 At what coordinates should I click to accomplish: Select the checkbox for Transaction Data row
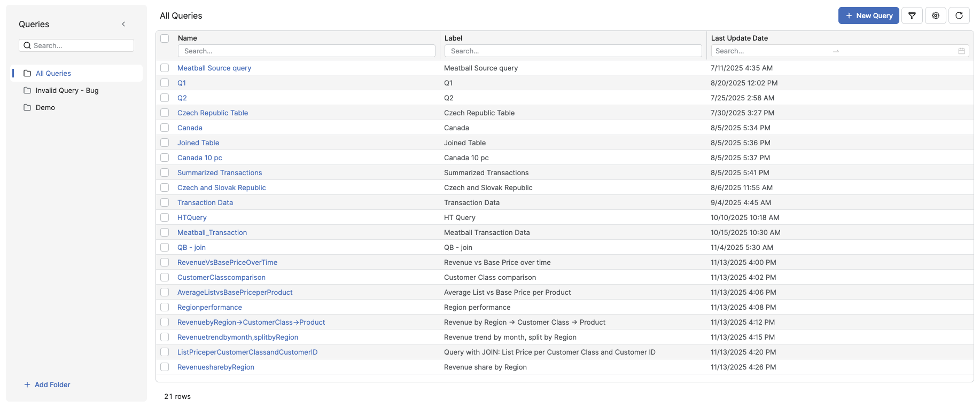[165, 202]
